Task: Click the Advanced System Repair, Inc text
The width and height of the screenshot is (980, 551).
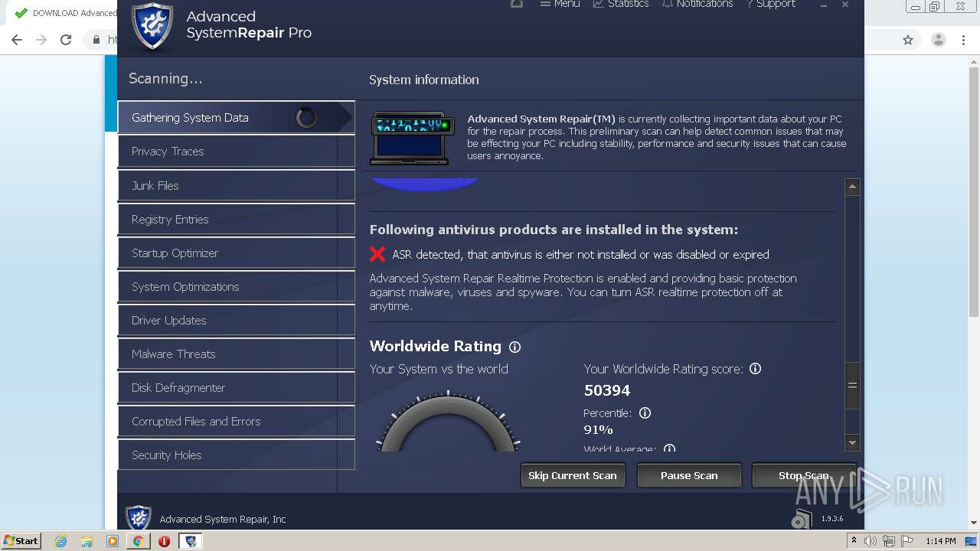Action: click(x=223, y=519)
